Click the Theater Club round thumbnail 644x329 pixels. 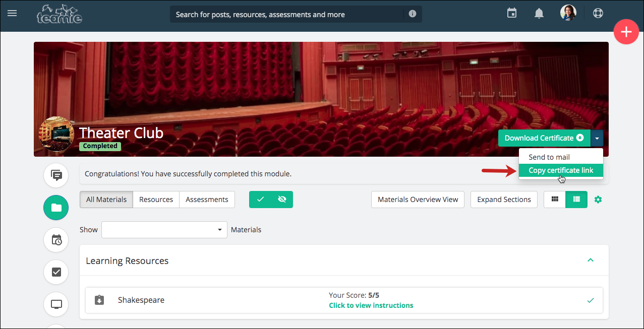(56, 134)
